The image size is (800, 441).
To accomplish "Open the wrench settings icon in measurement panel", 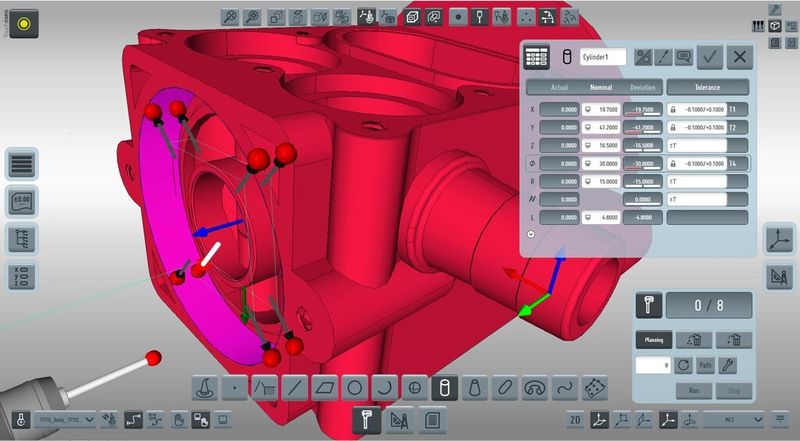I will tap(727, 365).
